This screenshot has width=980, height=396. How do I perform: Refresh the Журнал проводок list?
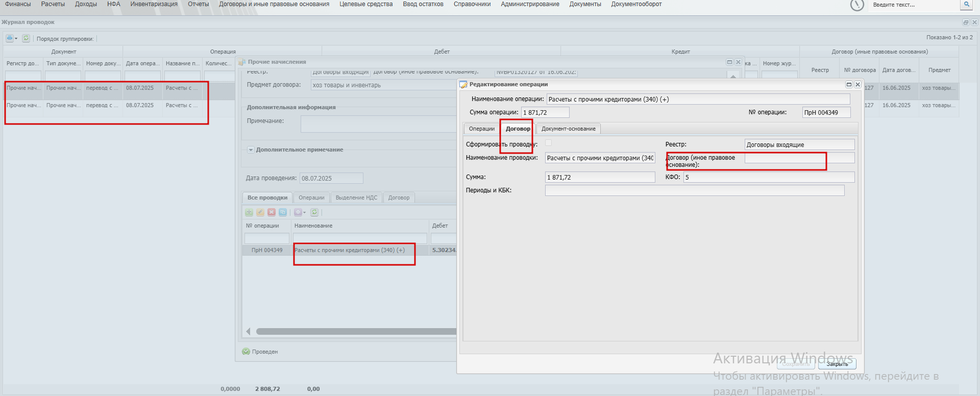(x=26, y=38)
